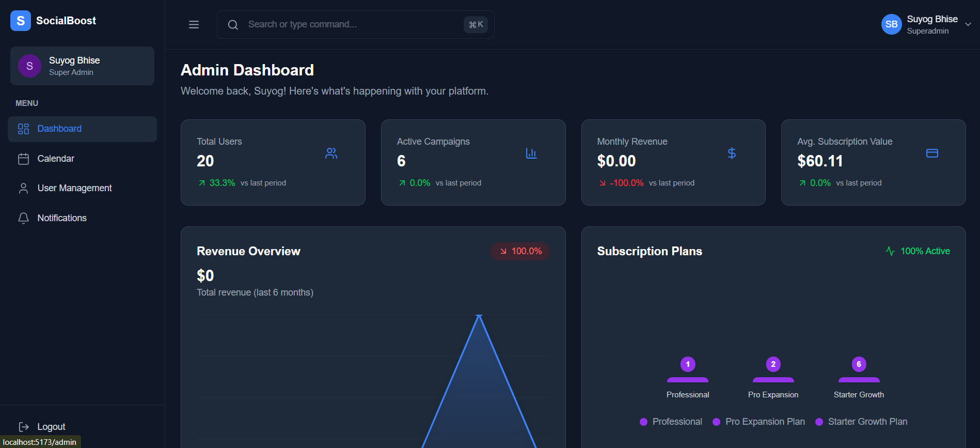This screenshot has width=980, height=448.
Task: Click the credit card icon on Avg. Subscription Value
Action: (932, 153)
